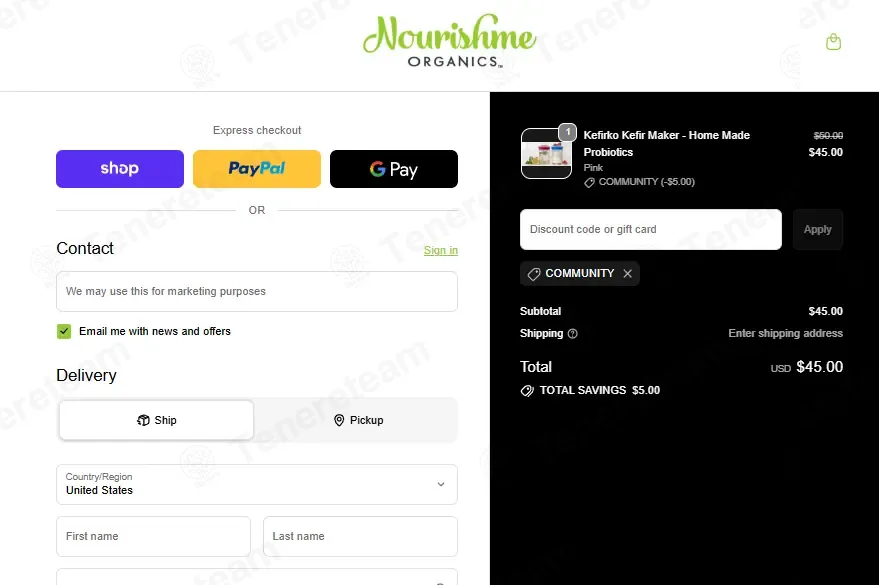The height and width of the screenshot is (585, 879).
Task: Uncheck Email me with news and offers
Action: tap(64, 331)
